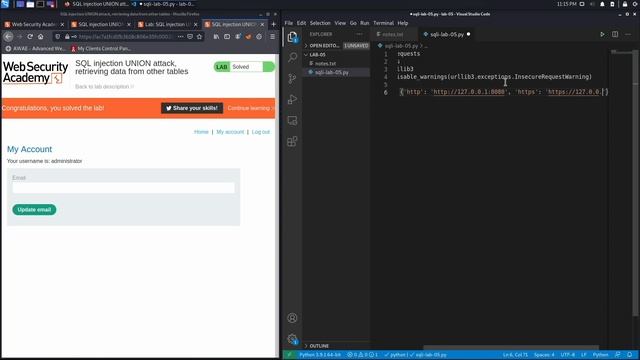Click lock icon in top system panel
This screenshot has height=360, width=640.
click(624, 4)
